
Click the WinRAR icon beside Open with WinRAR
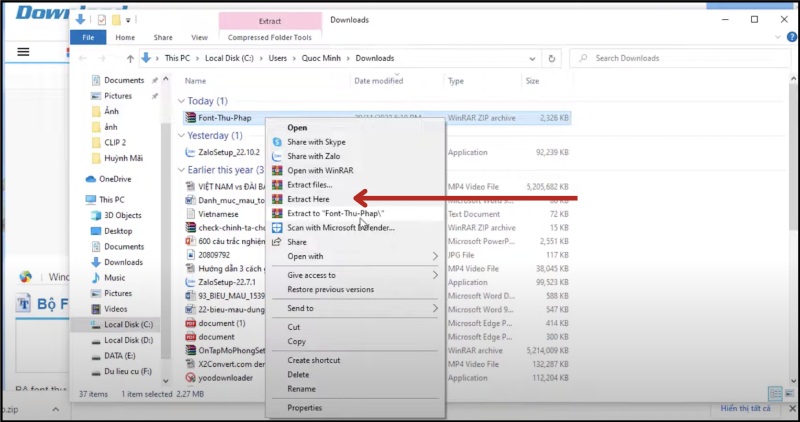tap(278, 171)
